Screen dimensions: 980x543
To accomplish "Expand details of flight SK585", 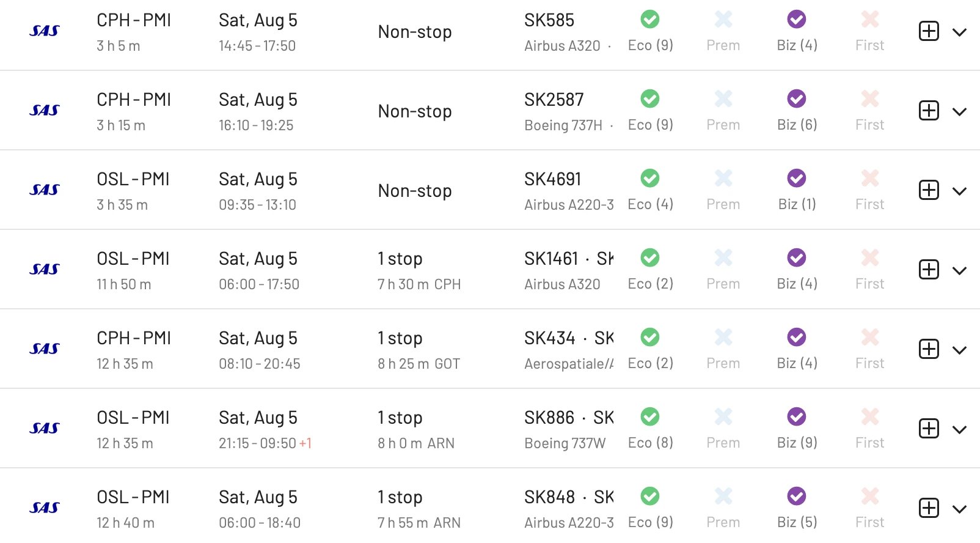I will pyautogui.click(x=959, y=32).
